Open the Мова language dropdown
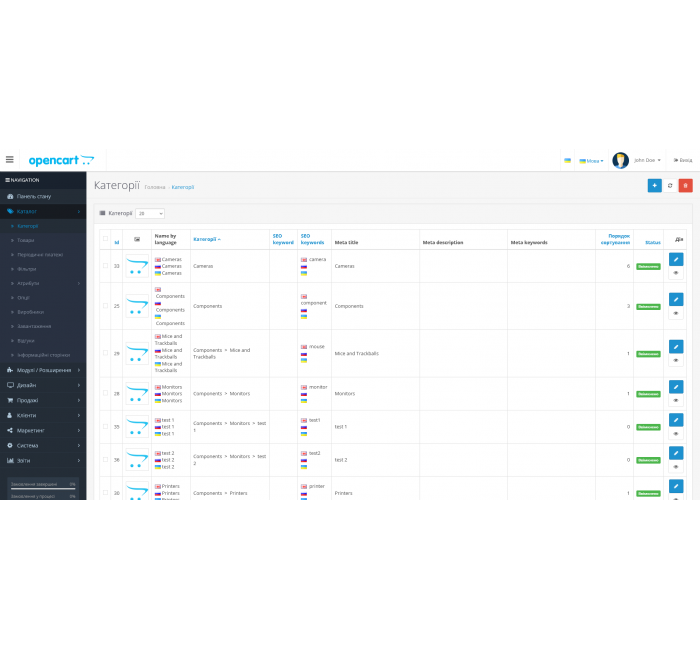This screenshot has height=650, width=700. (592, 161)
